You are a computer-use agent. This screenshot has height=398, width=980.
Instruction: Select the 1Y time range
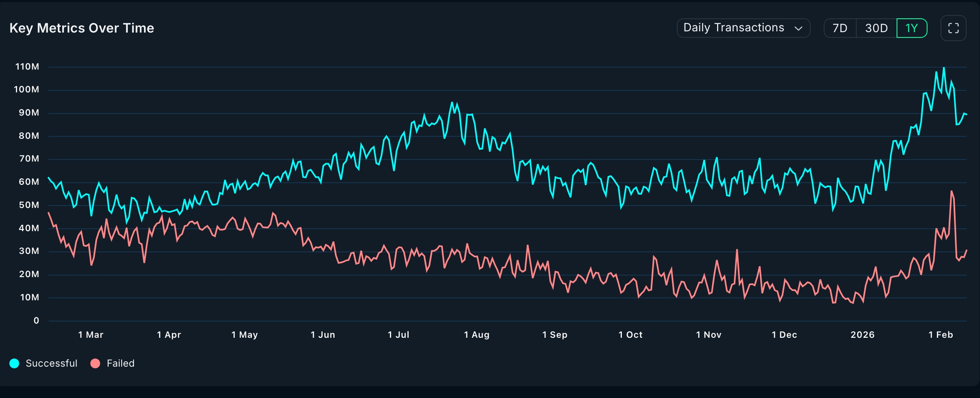(912, 28)
